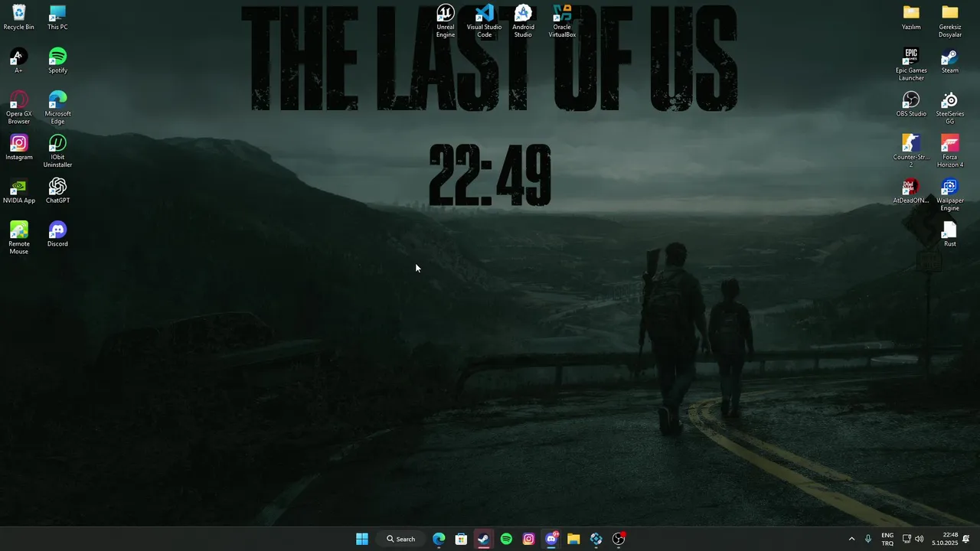The width and height of the screenshot is (980, 551).
Task: Open Instagram from the taskbar
Action: pyautogui.click(x=528, y=539)
